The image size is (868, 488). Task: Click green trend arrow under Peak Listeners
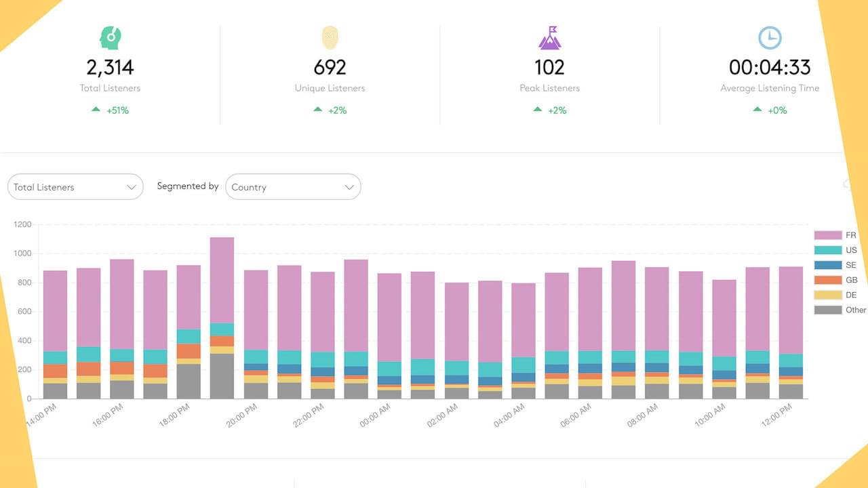[537, 109]
